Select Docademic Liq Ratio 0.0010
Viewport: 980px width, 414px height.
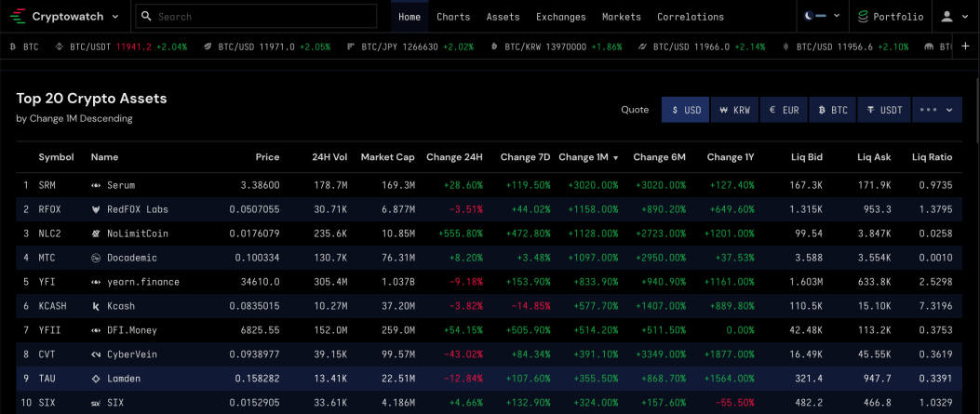[935, 258]
